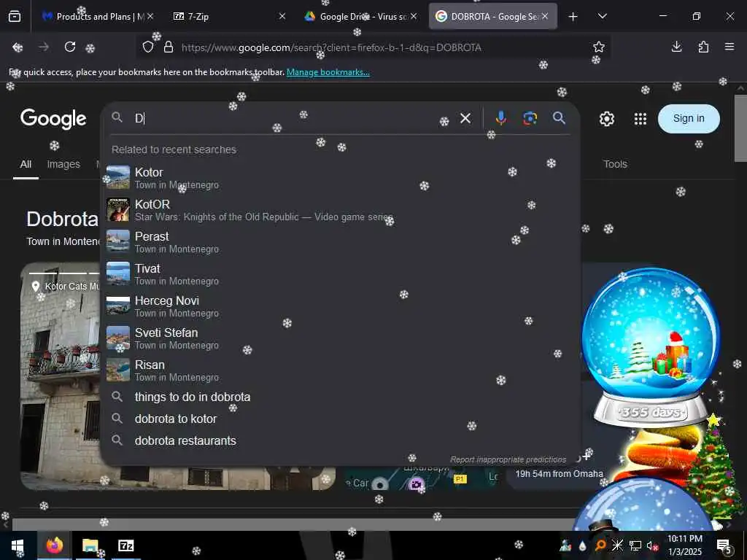Click the Sign in button
Screen dimensions: 747x560
point(689,119)
